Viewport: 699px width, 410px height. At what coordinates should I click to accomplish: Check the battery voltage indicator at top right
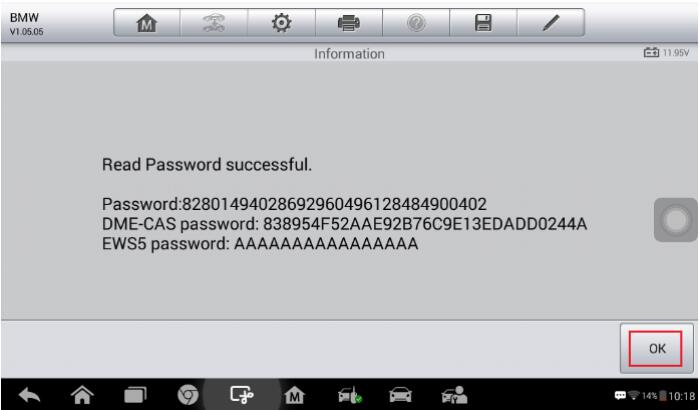click(x=666, y=53)
